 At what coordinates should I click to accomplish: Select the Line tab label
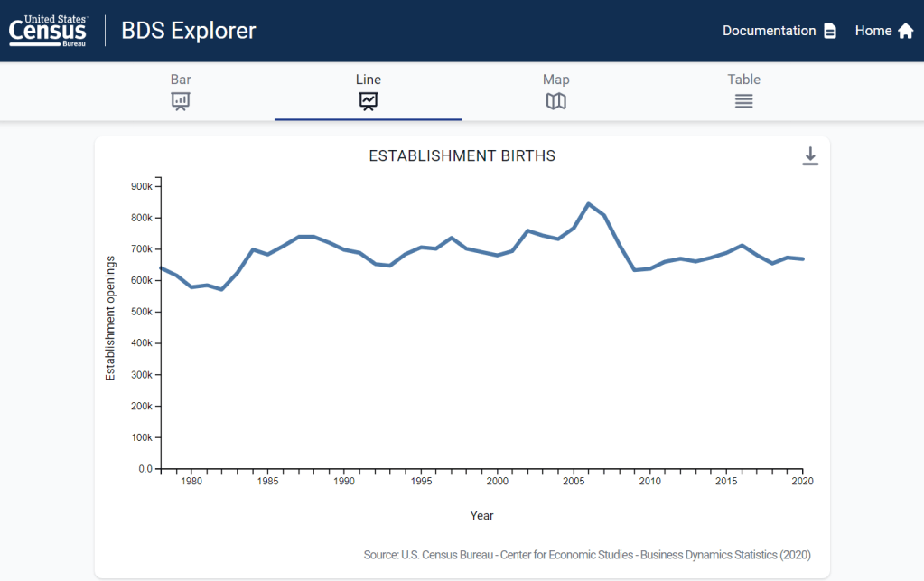point(368,80)
